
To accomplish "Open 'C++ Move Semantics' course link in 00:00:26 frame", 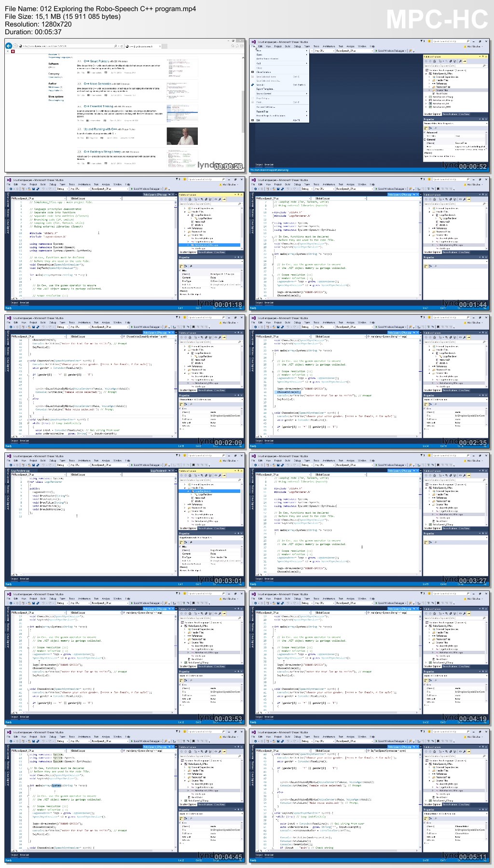I will [97, 84].
